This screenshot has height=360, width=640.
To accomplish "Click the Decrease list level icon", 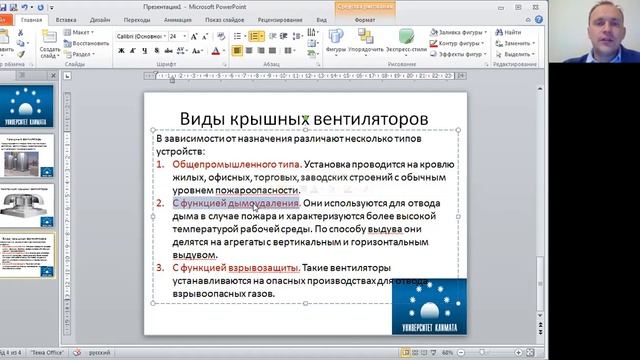I will (273, 36).
